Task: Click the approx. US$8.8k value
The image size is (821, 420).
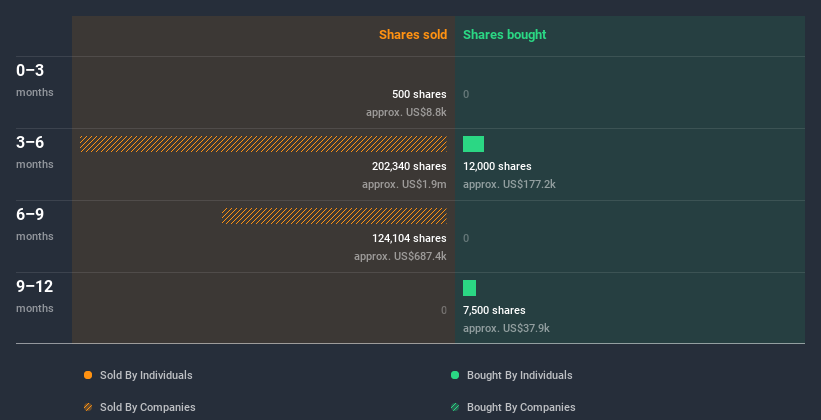Action: click(x=406, y=112)
